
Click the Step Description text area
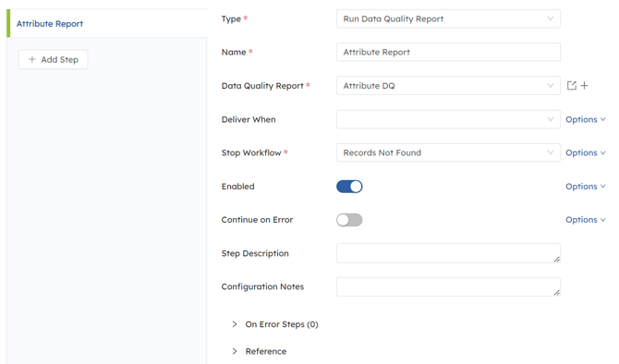click(x=448, y=253)
